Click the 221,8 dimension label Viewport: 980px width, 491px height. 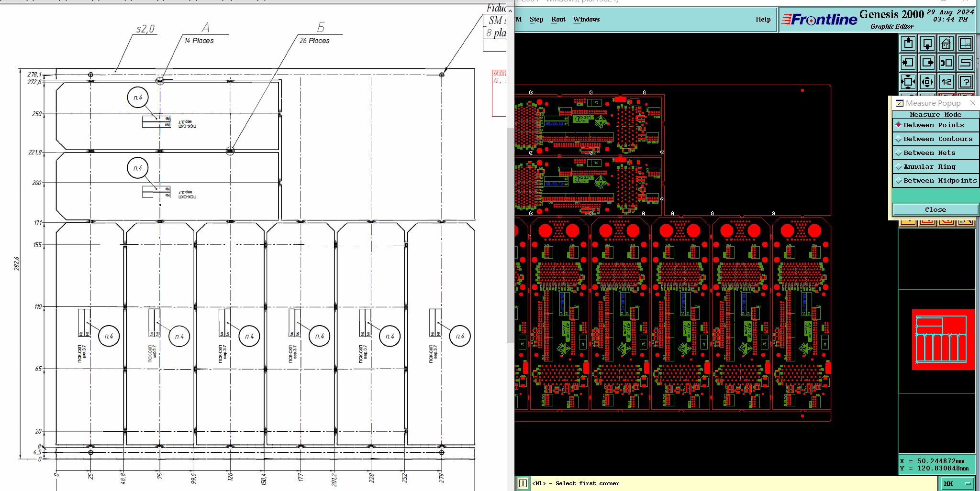coord(35,153)
